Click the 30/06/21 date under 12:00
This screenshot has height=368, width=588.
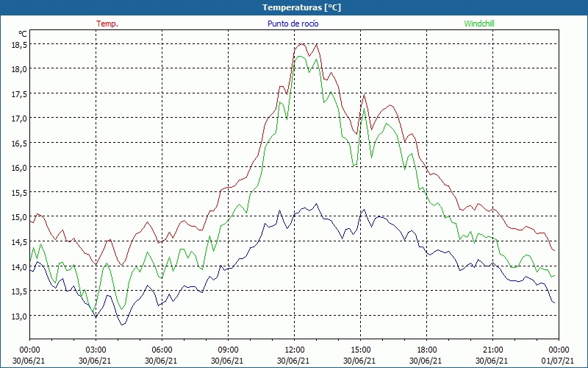[x=293, y=361]
